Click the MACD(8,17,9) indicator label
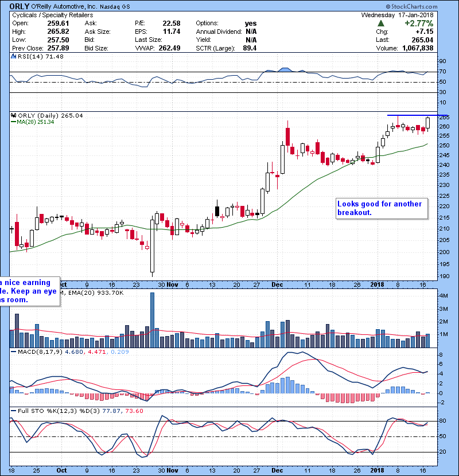The height and width of the screenshot is (476, 459). [x=40, y=352]
